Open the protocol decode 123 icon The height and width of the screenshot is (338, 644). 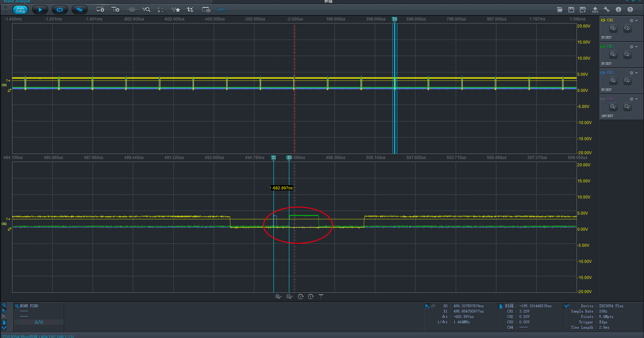(132, 10)
